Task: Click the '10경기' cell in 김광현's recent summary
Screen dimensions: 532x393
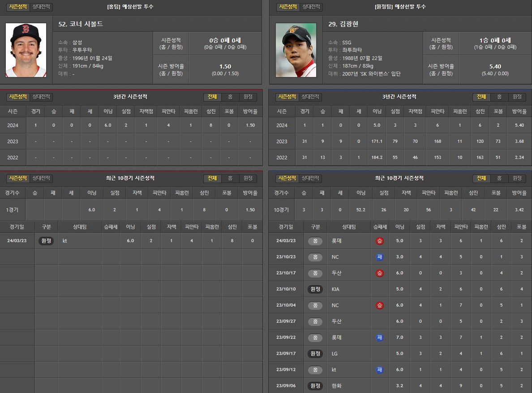Action: pyautogui.click(x=281, y=210)
